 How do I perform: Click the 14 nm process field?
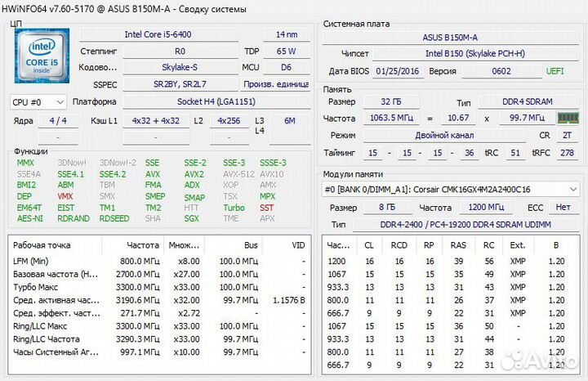coord(287,34)
